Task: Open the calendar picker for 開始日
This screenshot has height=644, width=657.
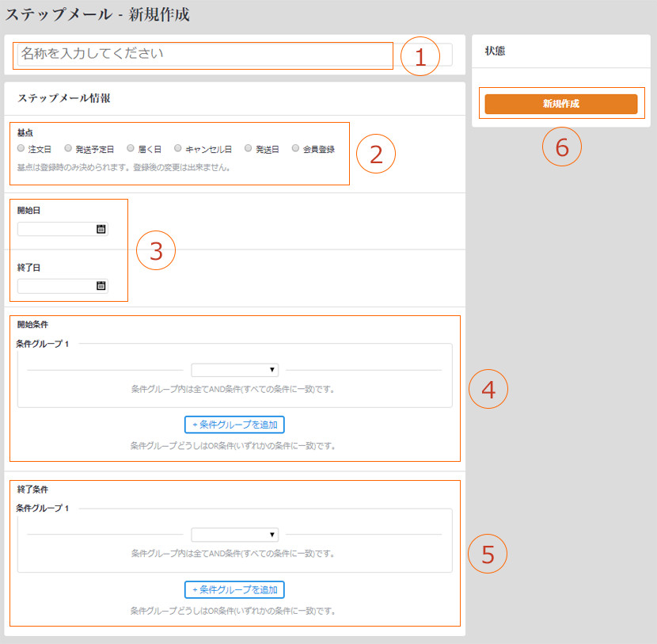Action: click(x=101, y=230)
